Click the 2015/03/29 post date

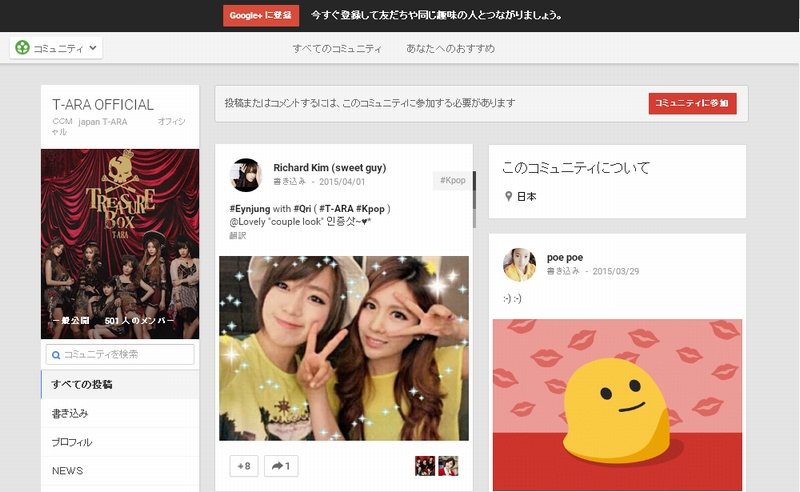[x=616, y=272]
